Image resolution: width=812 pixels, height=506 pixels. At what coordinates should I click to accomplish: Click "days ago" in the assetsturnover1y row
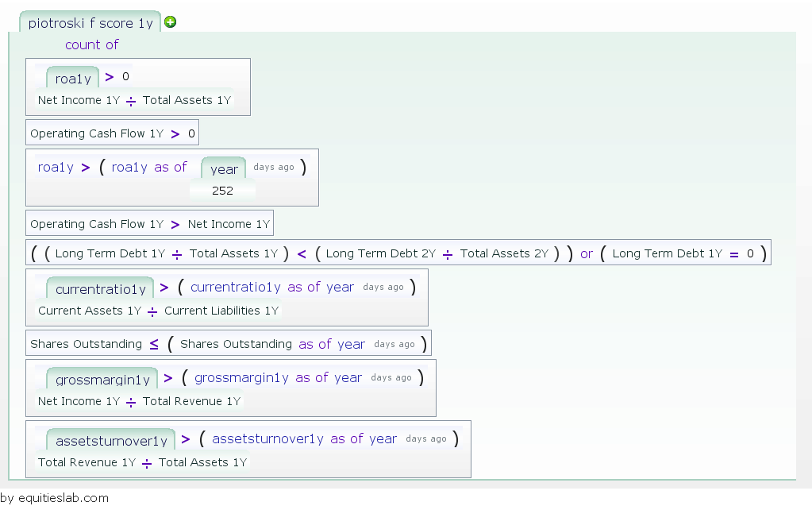click(x=426, y=438)
